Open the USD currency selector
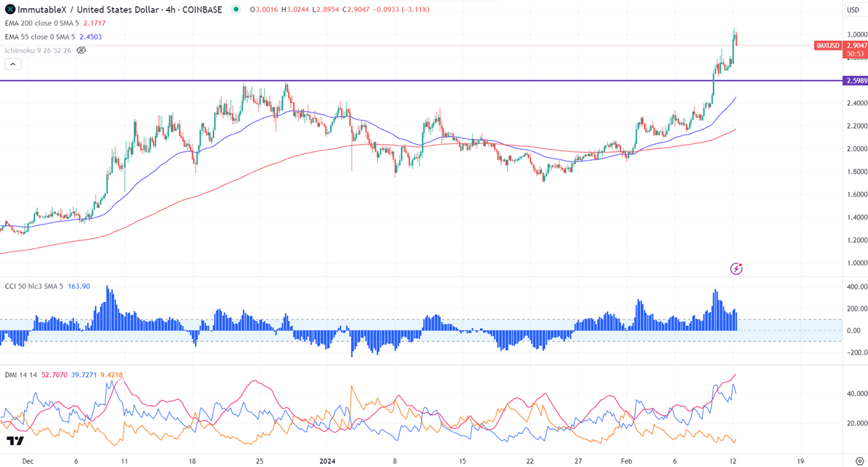The height and width of the screenshot is (467, 868). 853,10
